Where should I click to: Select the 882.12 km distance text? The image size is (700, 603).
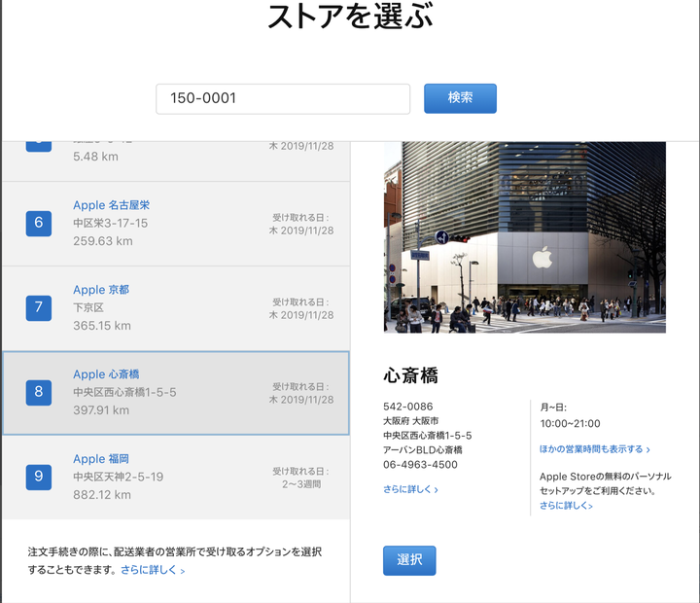[102, 494]
